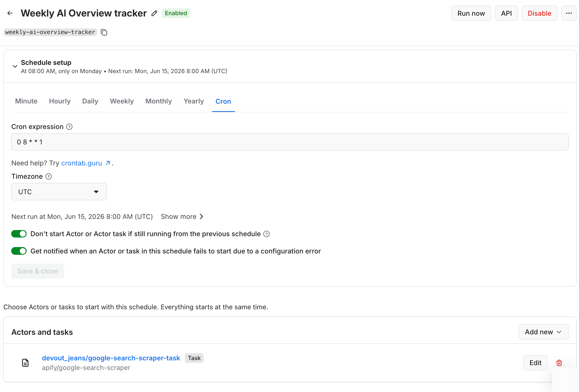Screen dimensions: 579x392
Task: Toggle don't start if still running
Action: pos(19,234)
